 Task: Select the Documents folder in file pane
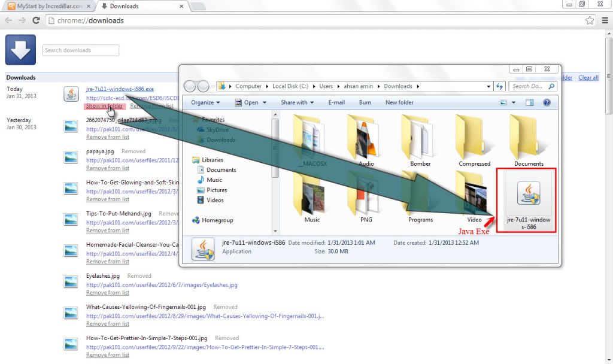pos(529,141)
